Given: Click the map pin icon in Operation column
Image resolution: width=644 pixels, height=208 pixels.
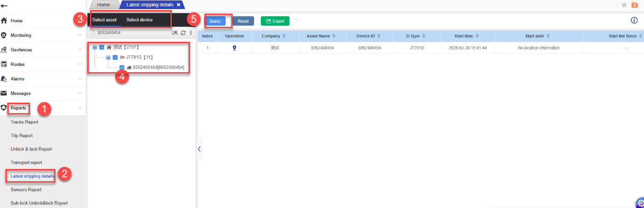Looking at the screenshot, I should [x=235, y=48].
